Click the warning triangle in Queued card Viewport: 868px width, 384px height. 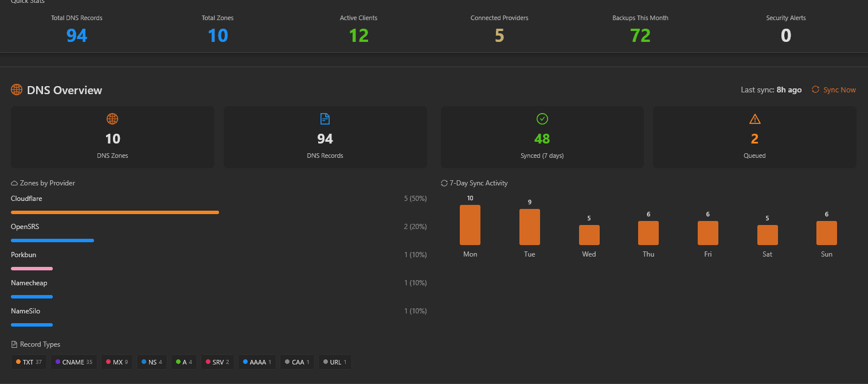click(754, 119)
